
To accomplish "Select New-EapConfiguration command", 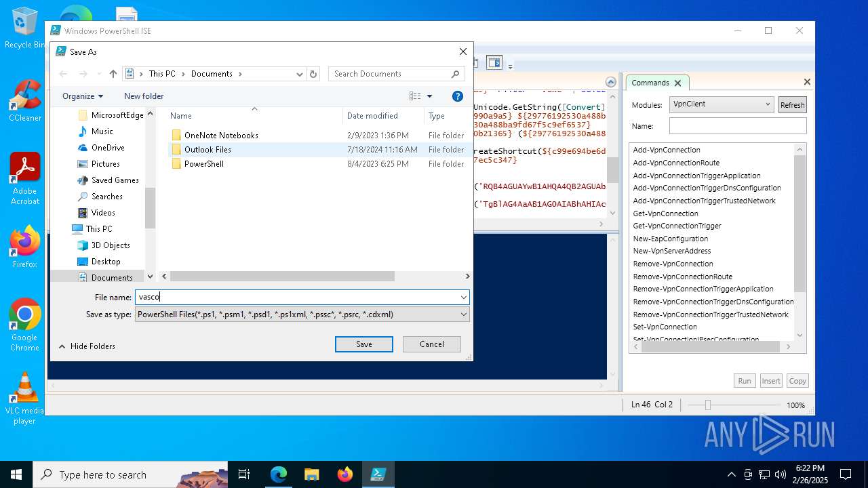I will point(671,239).
